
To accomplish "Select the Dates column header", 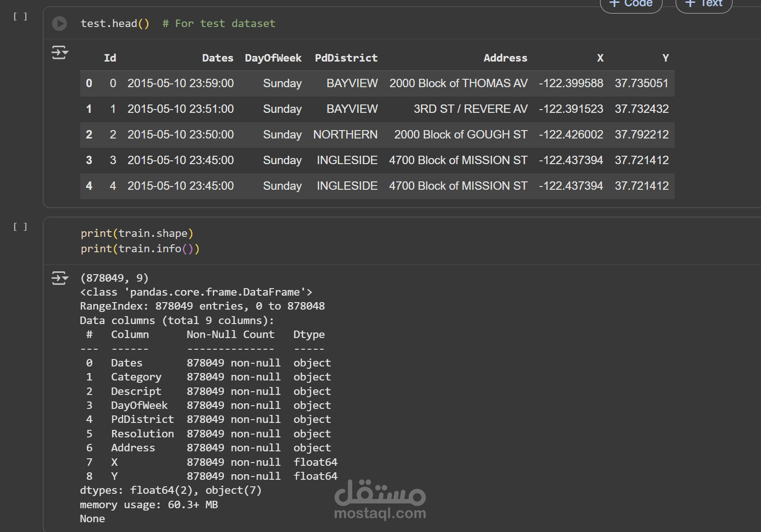I will (x=217, y=58).
